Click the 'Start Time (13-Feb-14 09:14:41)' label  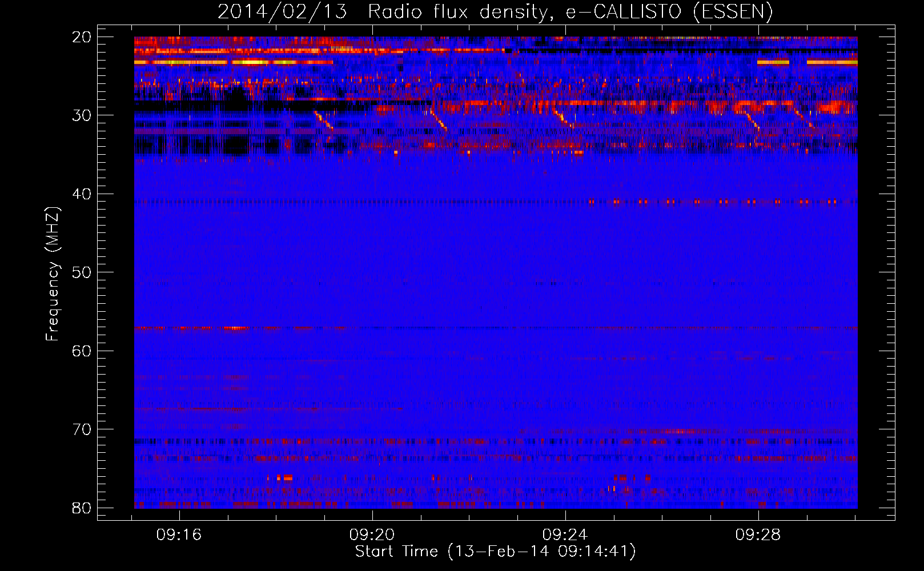495,552
